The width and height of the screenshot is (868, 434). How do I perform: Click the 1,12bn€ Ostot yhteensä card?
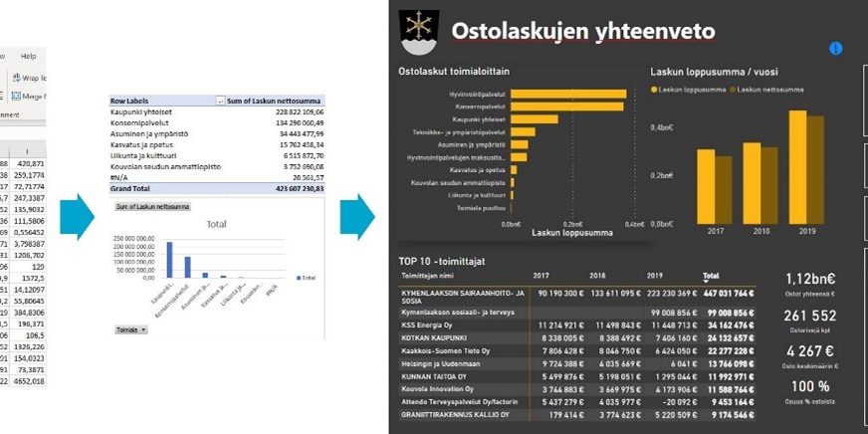(x=809, y=287)
